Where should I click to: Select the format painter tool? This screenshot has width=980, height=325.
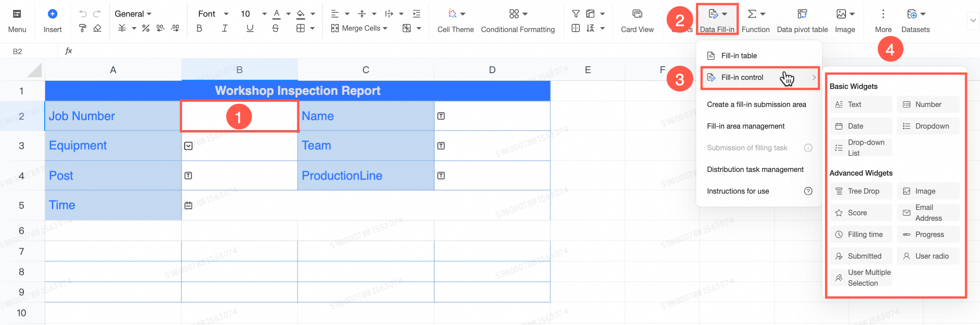click(x=83, y=28)
